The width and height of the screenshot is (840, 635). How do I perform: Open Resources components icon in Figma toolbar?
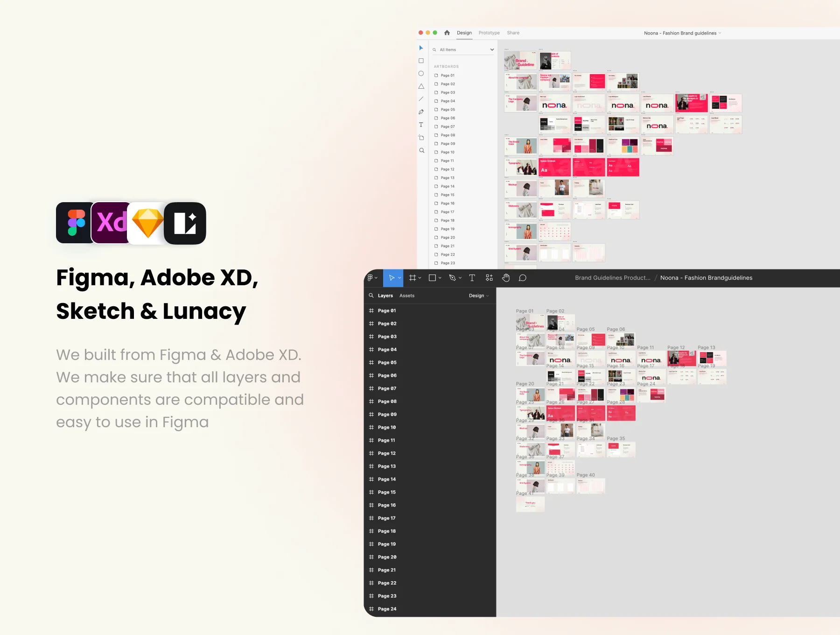489,278
